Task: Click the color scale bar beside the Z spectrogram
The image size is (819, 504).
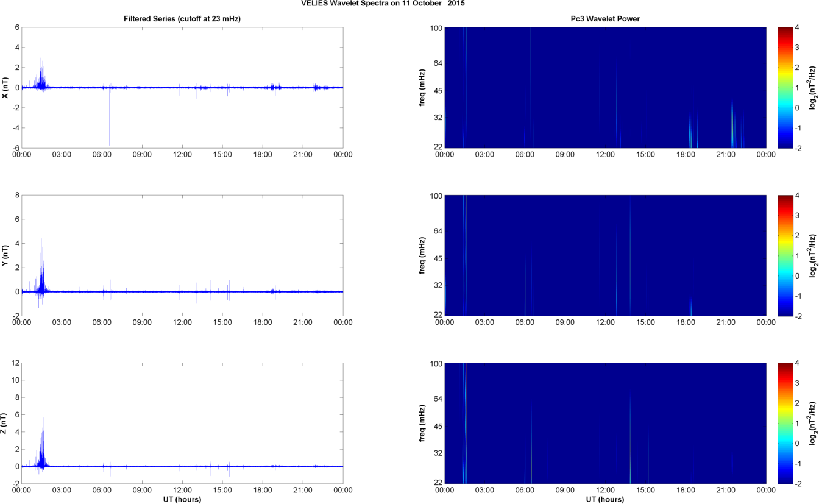Action: click(785, 423)
